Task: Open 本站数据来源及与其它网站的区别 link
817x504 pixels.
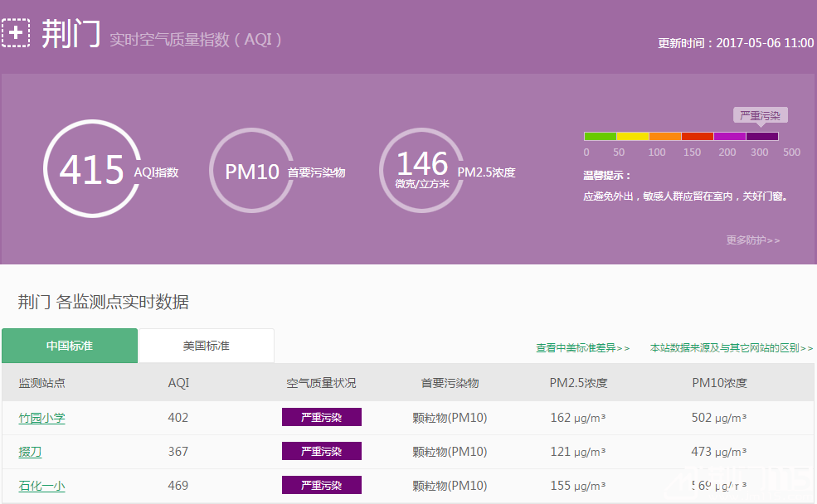Action: pyautogui.click(x=731, y=348)
